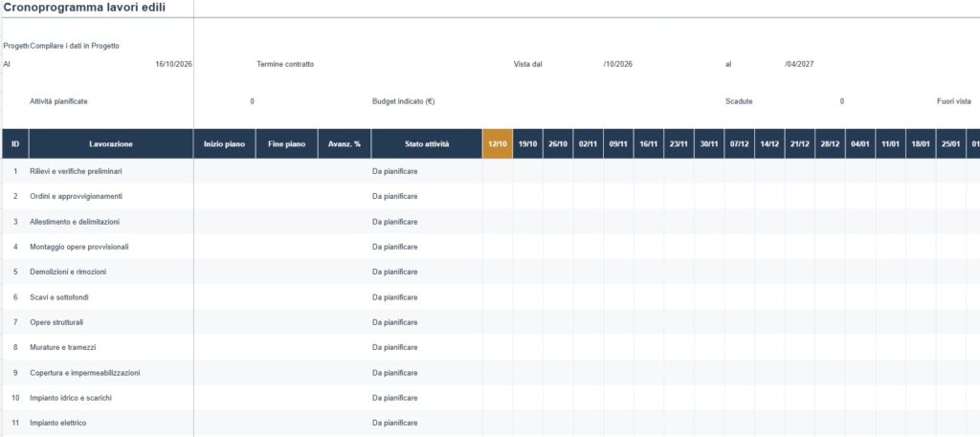The image size is (980, 437).
Task: Select the 'Inizio piano' column header
Action: click(225, 143)
